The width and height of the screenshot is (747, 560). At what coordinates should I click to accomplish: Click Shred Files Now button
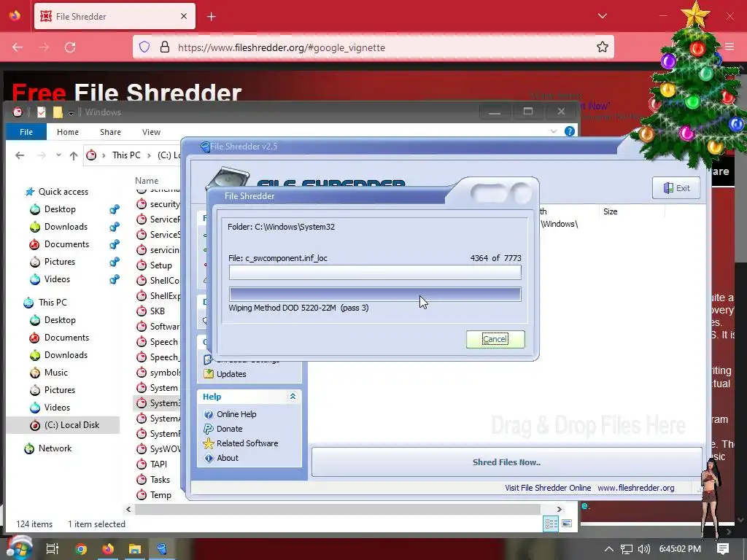point(506,462)
